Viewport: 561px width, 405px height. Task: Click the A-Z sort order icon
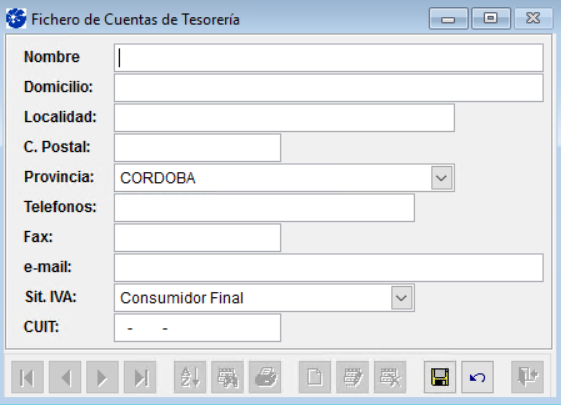tap(190, 377)
